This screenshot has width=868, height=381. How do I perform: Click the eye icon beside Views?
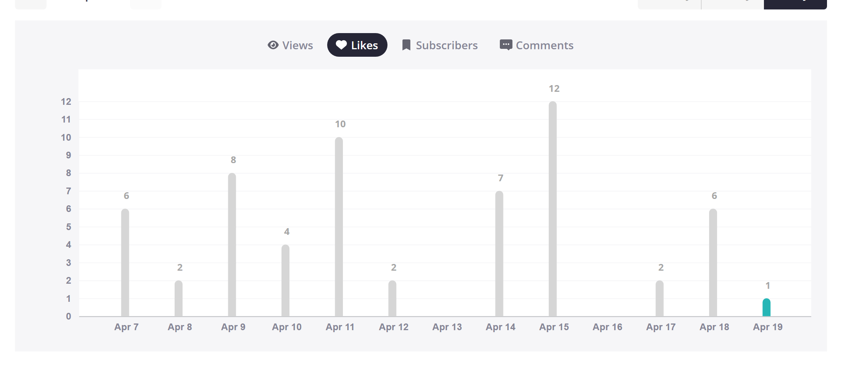273,45
